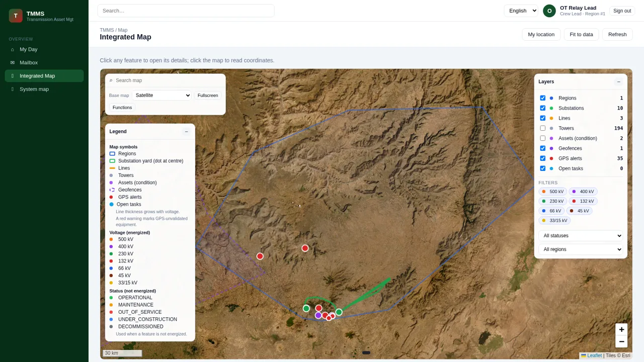Toggle the 500 kV filter chip

pos(552,192)
